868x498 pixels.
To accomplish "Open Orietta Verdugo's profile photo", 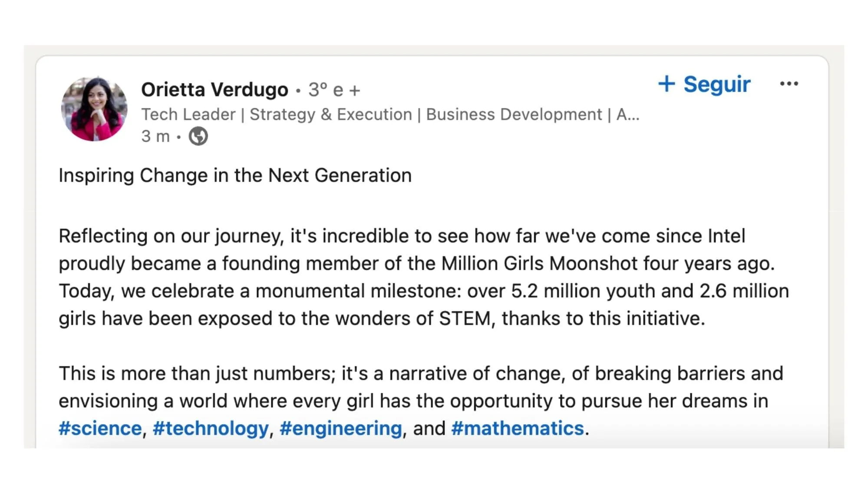I will (x=94, y=109).
